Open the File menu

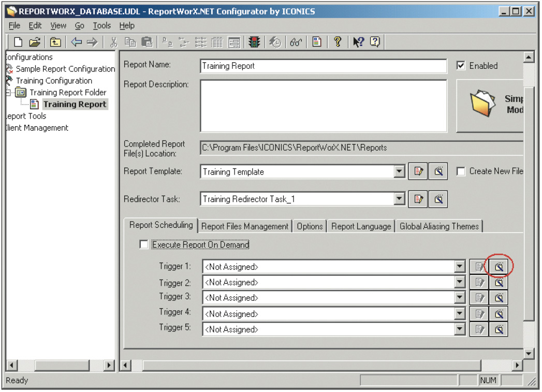14,25
